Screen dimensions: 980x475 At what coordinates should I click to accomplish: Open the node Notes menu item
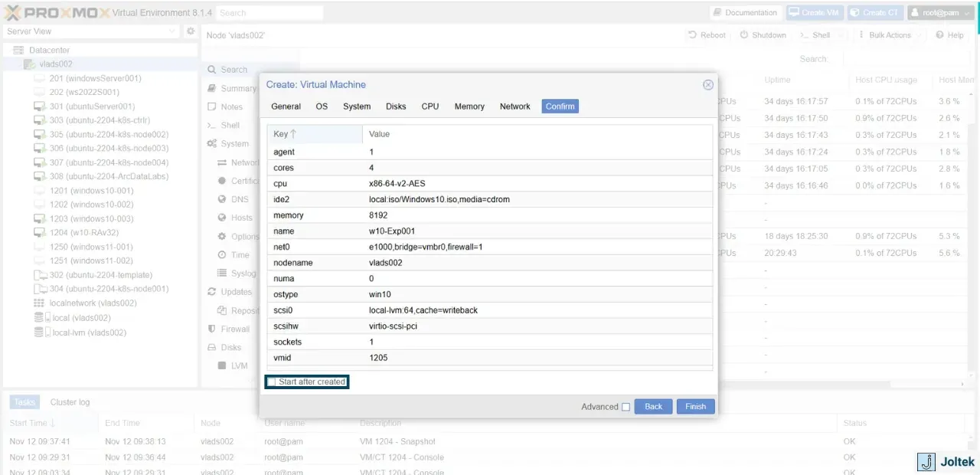(x=231, y=107)
